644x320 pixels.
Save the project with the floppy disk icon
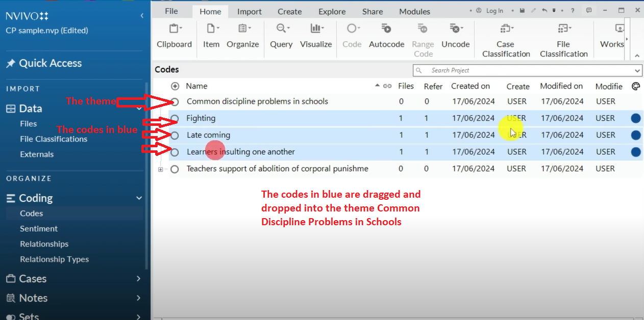pos(522,11)
